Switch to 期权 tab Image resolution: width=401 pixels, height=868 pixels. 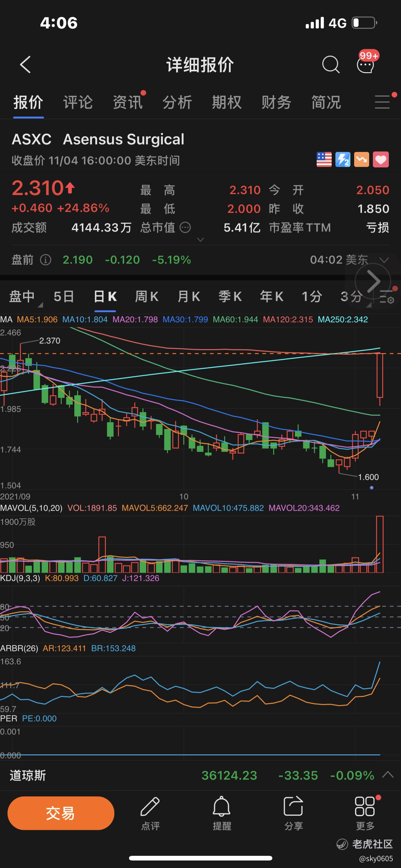pyautogui.click(x=227, y=102)
